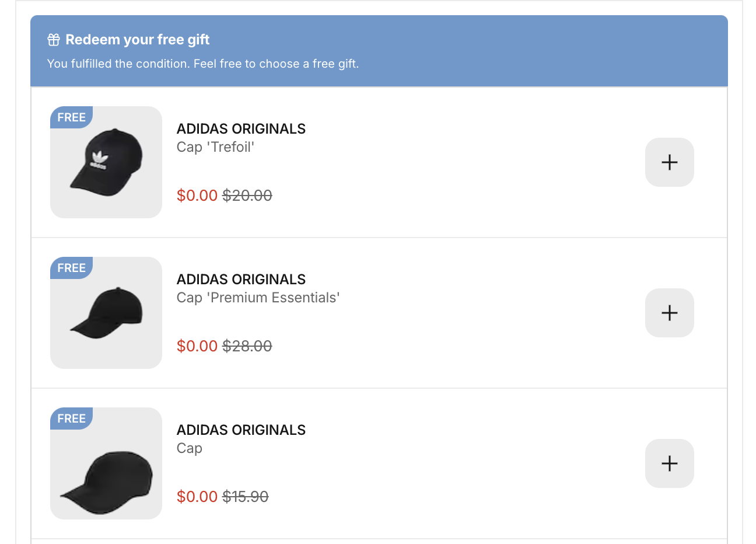This screenshot has width=756, height=544.
Task: Click the red $0.00 price for Trefoil cap
Action: click(x=197, y=196)
